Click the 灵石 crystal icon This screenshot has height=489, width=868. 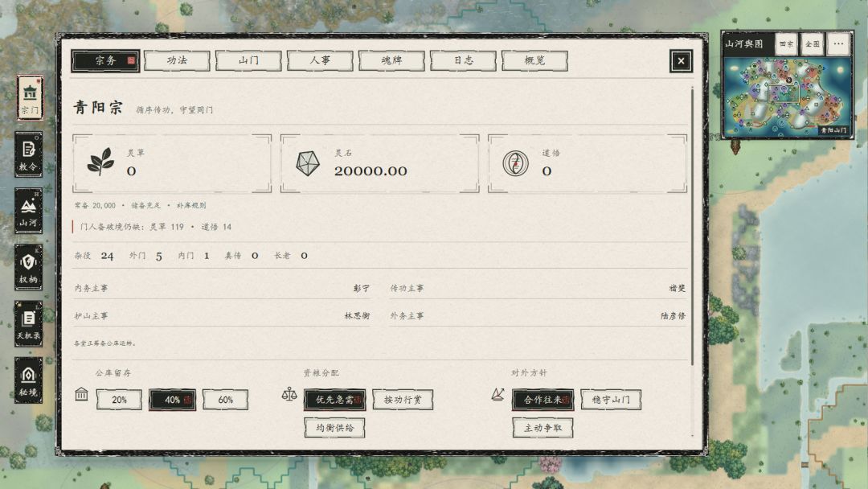308,163
